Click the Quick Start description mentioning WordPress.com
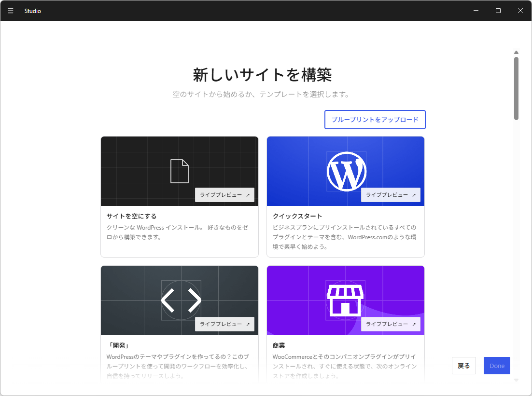Screen dimensions: 532x396 pyautogui.click(x=344, y=237)
